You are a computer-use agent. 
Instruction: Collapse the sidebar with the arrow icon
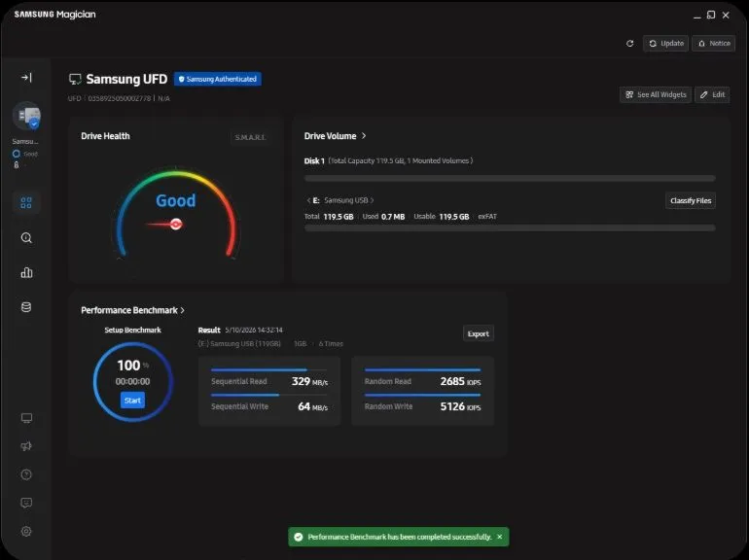[27, 78]
